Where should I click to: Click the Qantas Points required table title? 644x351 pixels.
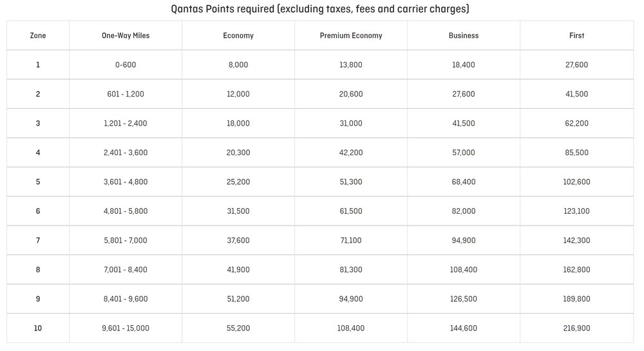(320, 9)
